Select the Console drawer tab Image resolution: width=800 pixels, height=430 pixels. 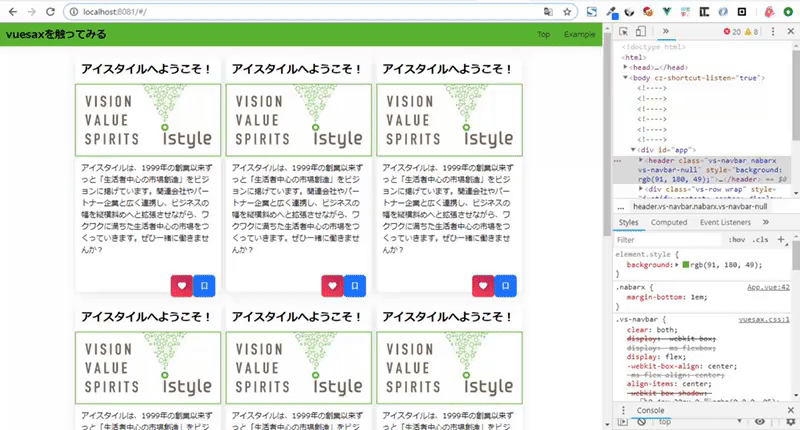(650, 410)
